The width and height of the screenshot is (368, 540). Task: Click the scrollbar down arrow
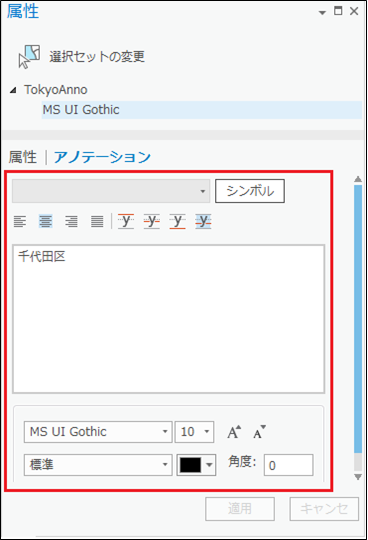click(358, 477)
